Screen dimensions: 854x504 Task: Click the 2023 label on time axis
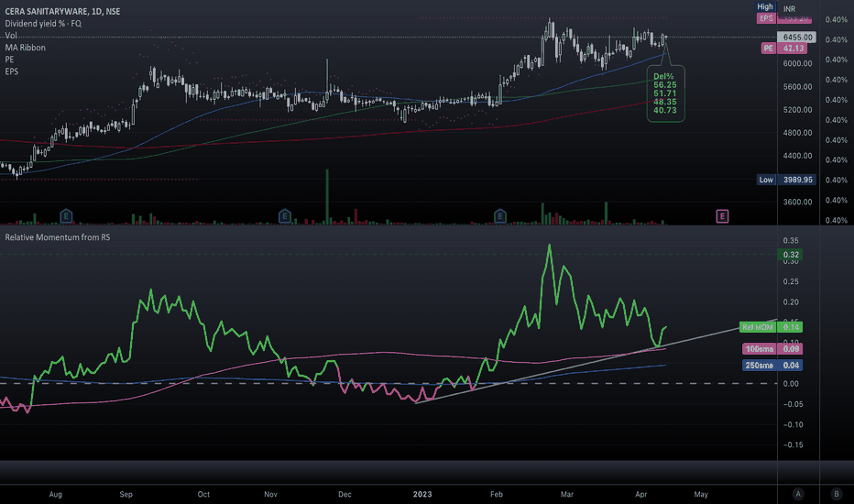click(422, 494)
